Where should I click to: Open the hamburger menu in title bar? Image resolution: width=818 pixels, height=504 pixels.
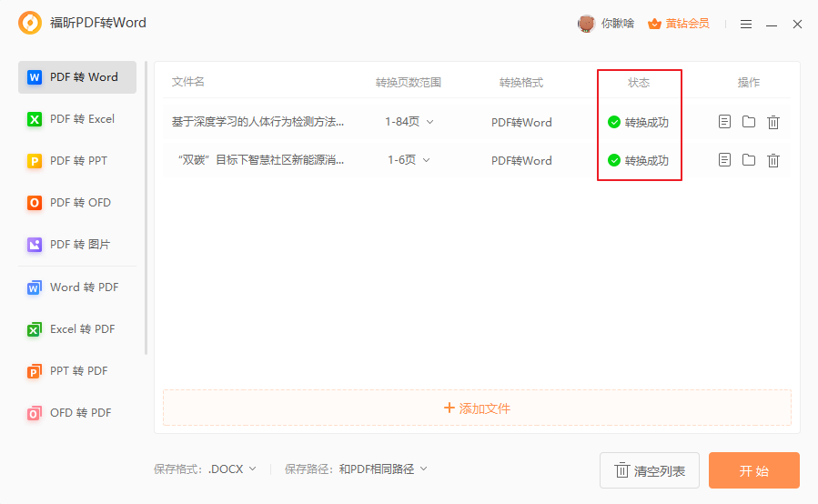pyautogui.click(x=746, y=24)
